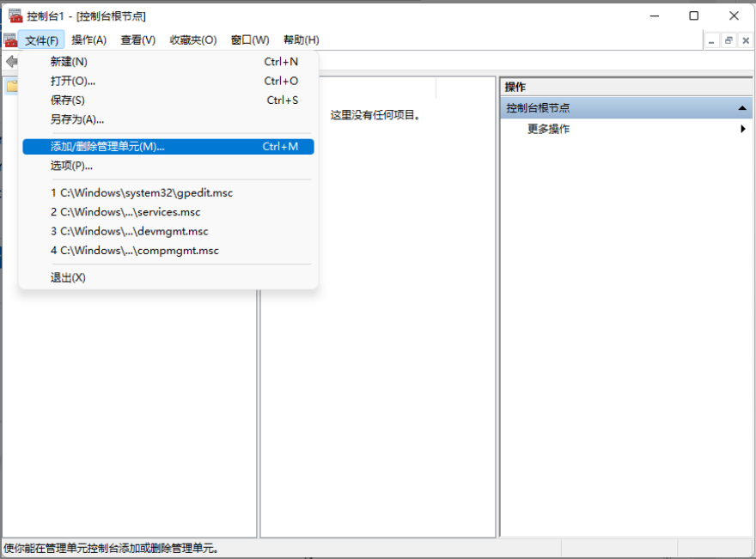
Task: Maximize the main 控制台1 window
Action: [694, 16]
